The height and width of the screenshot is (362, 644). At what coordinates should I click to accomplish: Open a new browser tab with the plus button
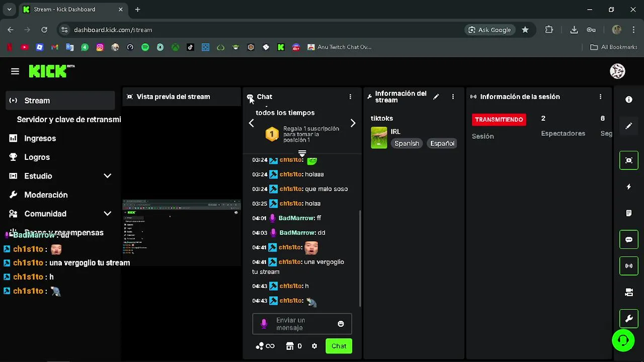(x=137, y=9)
